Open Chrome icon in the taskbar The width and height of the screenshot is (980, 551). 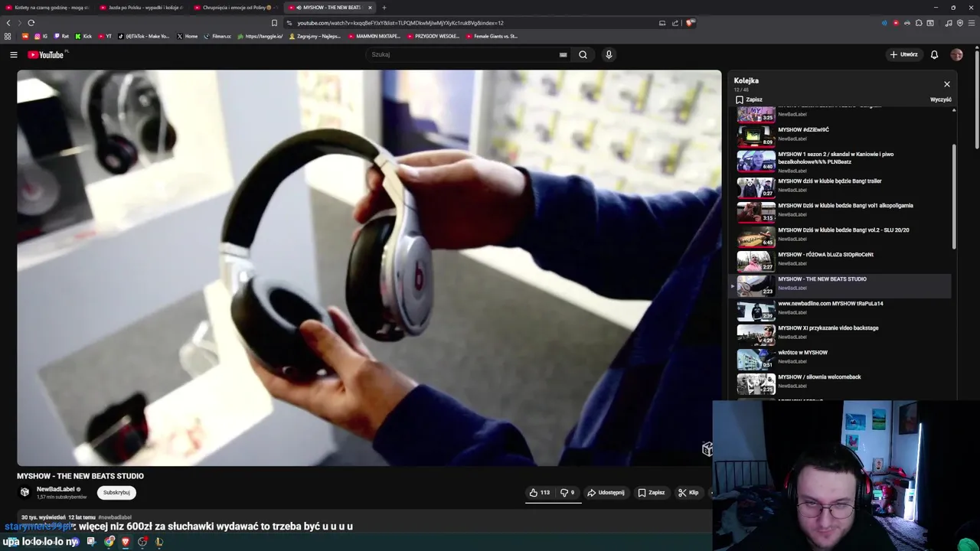(x=109, y=542)
